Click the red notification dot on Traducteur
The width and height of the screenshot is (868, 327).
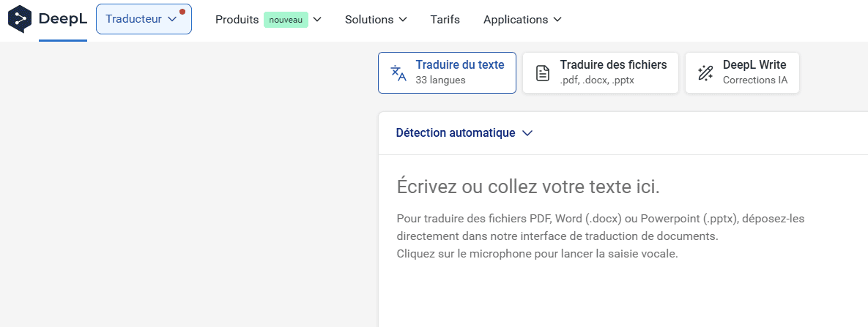[x=182, y=12]
